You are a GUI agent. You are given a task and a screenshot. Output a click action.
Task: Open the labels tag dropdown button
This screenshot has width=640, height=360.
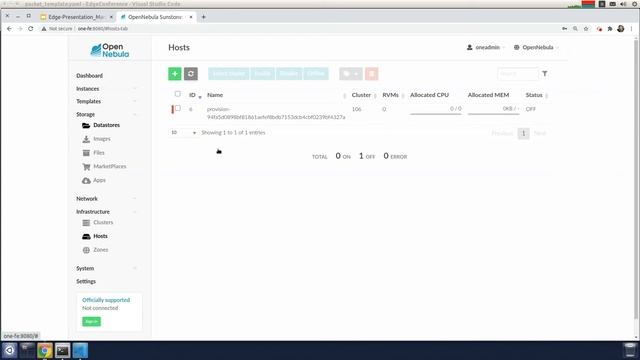[x=351, y=74]
